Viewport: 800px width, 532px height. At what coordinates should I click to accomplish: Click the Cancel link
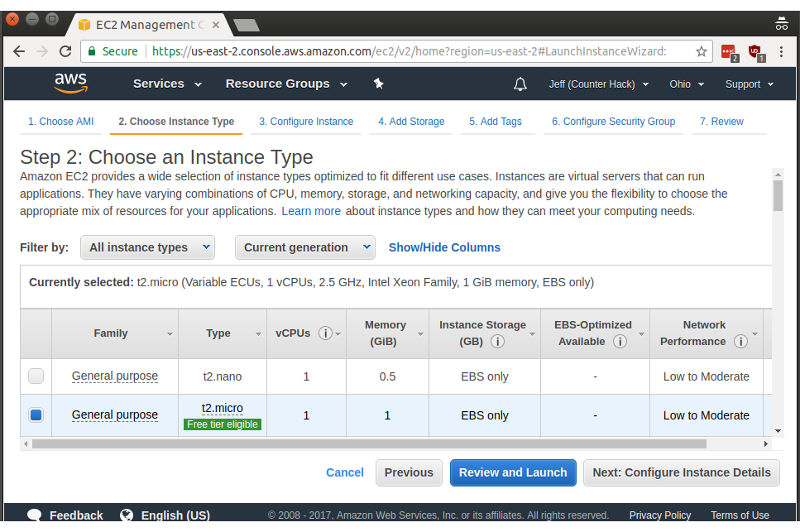click(345, 472)
